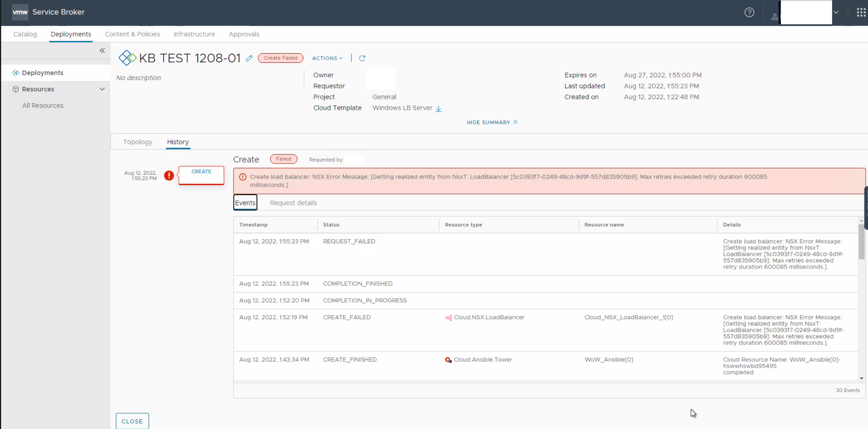This screenshot has height=429, width=868.
Task: Refresh the deployment with the refresh icon
Action: pos(362,58)
